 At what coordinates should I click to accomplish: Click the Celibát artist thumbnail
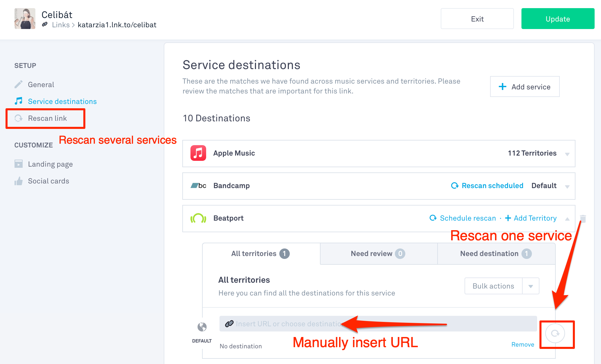[25, 19]
